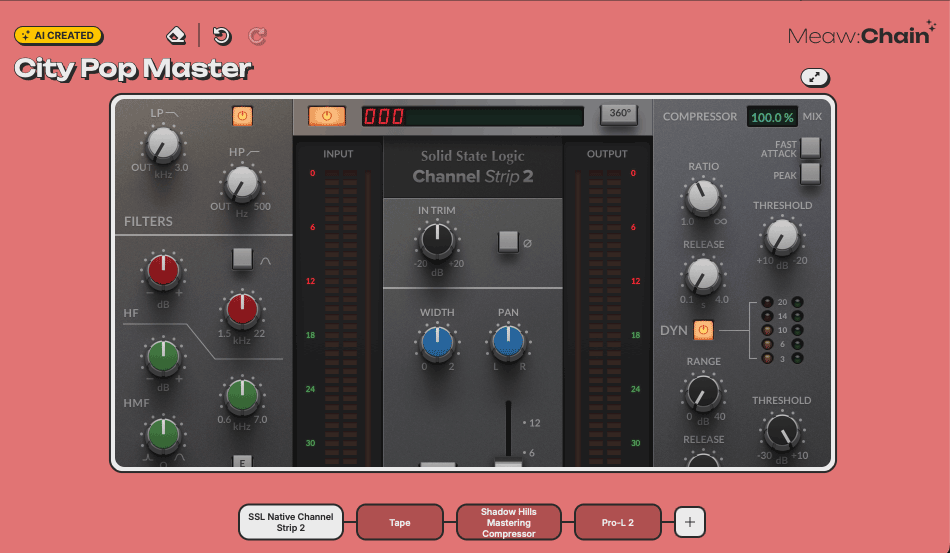Click the E button below HMF
The width and height of the screenshot is (950, 553).
click(x=242, y=462)
